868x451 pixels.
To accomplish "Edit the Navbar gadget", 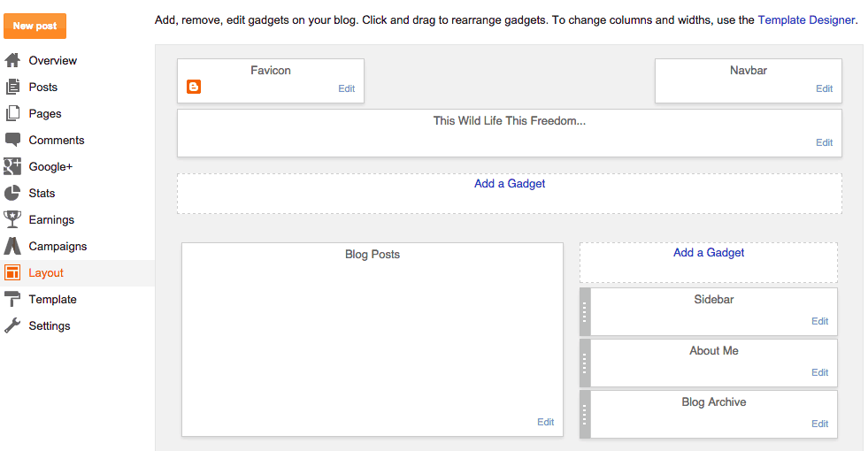I will coord(824,88).
